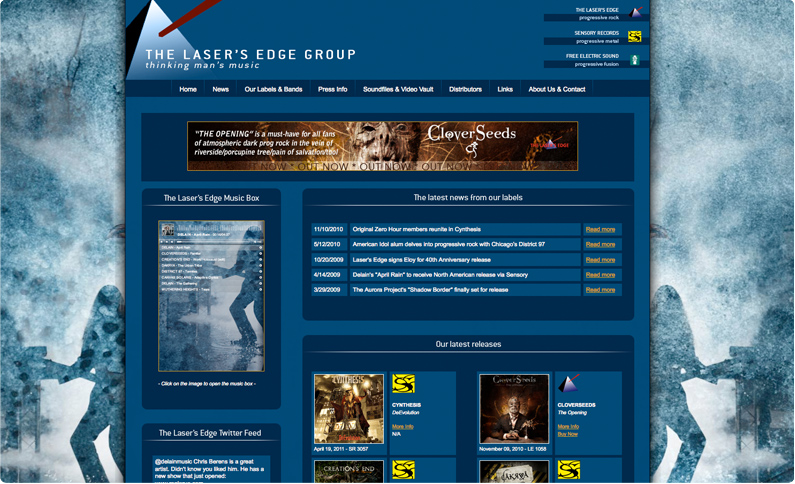
Task: Click headline 'Original Zero Hour members reunite in Cynthesis'
Action: click(x=417, y=230)
